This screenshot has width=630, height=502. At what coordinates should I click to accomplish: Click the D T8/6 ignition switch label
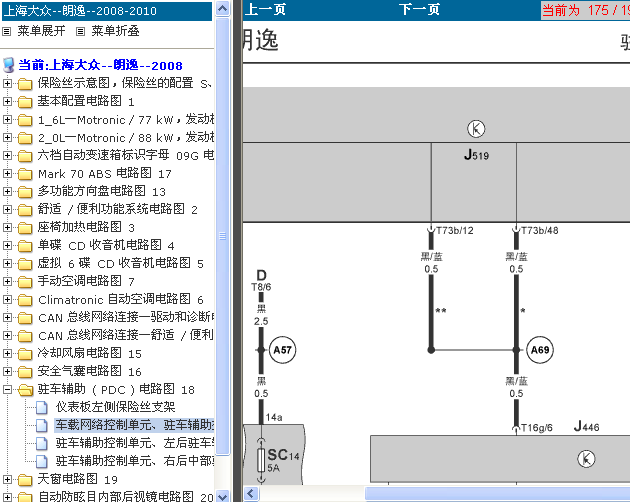click(261, 281)
